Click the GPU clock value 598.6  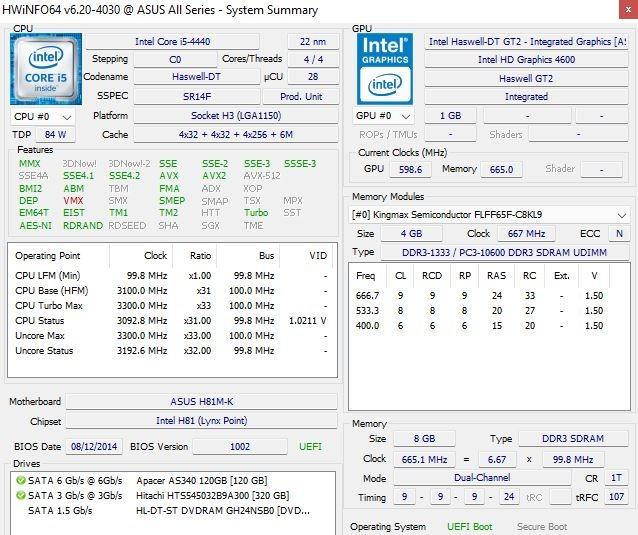[410, 169]
